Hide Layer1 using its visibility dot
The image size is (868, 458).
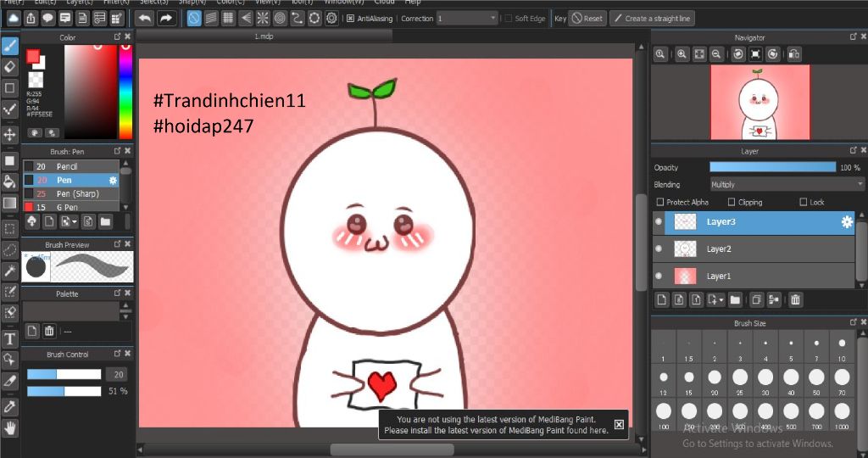(658, 276)
